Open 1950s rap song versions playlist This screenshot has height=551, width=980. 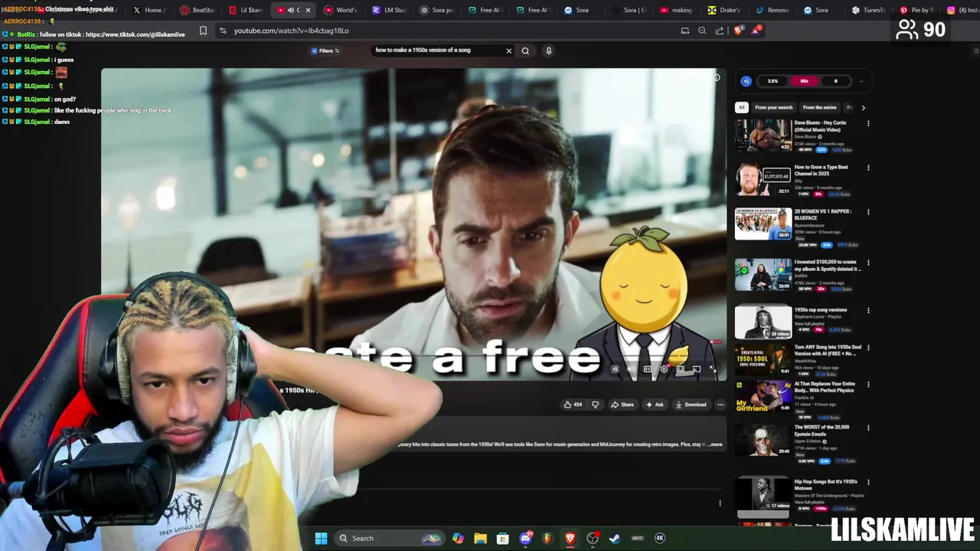[x=820, y=310]
